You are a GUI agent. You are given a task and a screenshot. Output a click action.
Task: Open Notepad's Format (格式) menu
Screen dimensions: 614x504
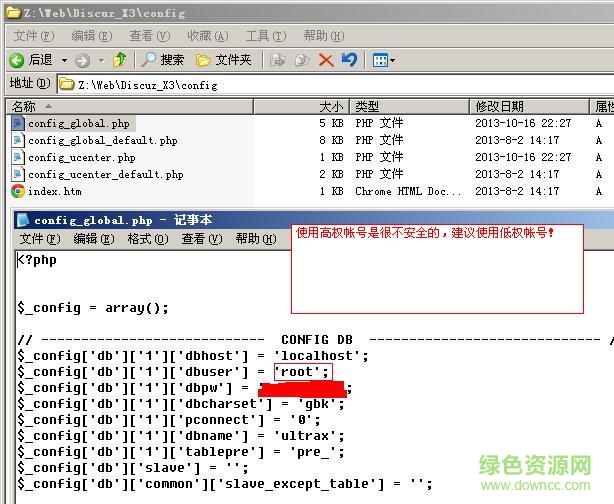click(147, 239)
